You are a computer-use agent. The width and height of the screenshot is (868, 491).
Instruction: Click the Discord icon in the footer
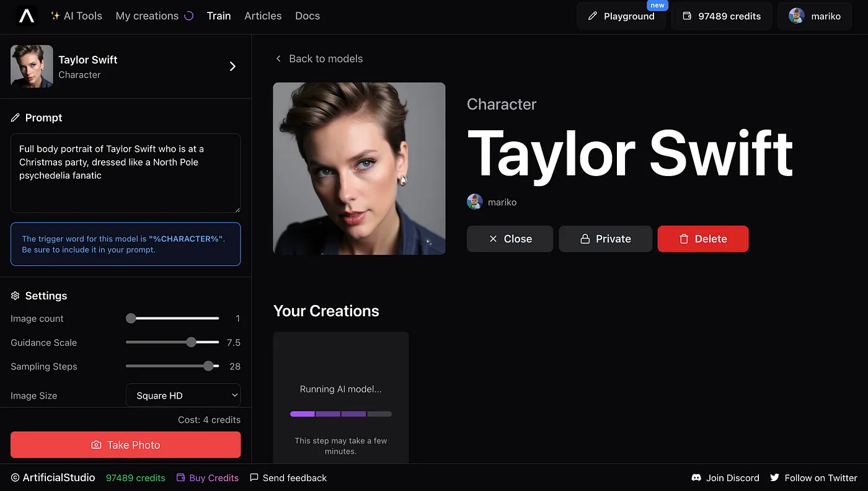696,478
